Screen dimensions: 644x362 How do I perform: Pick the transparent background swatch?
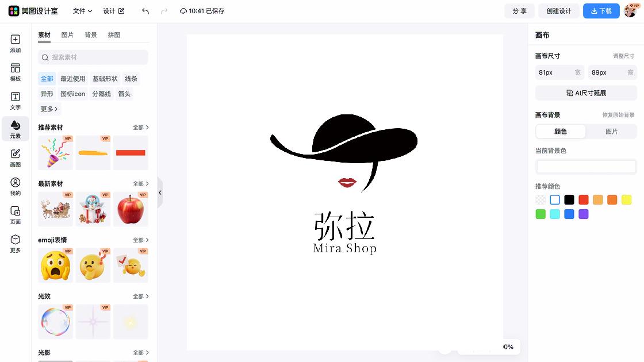coord(540,200)
